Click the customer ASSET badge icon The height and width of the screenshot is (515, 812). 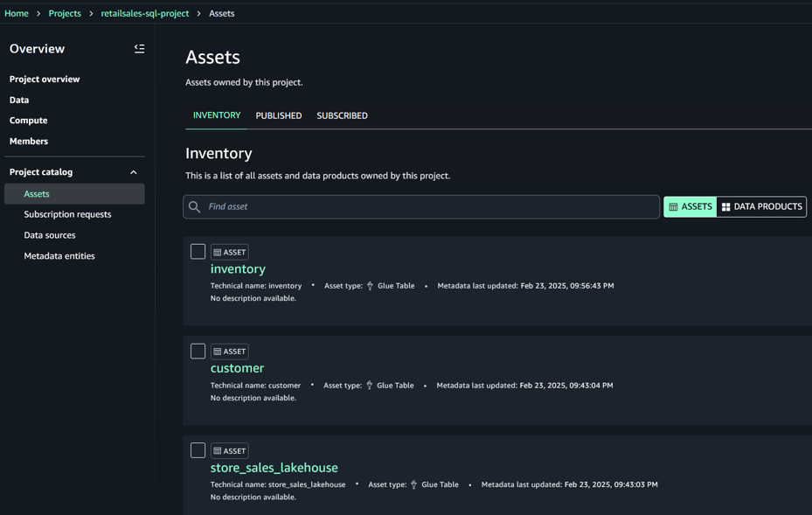(218, 351)
